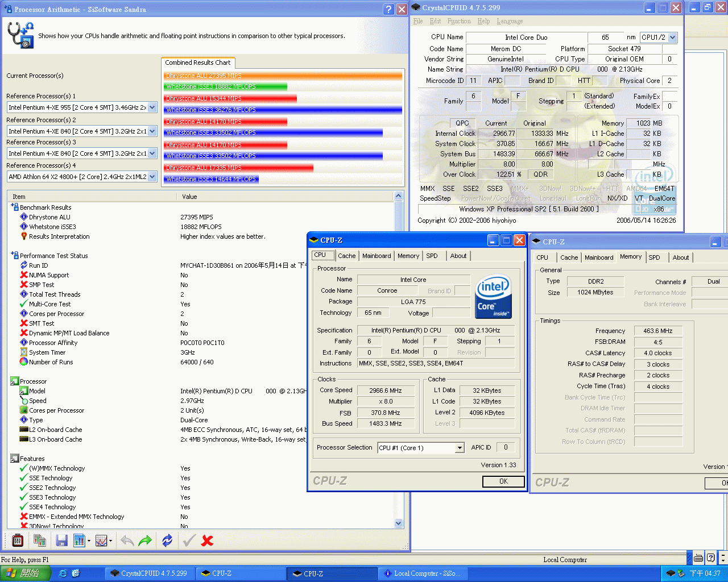
Task: Open bar chart view dropdown arrow
Action: [x=89, y=541]
